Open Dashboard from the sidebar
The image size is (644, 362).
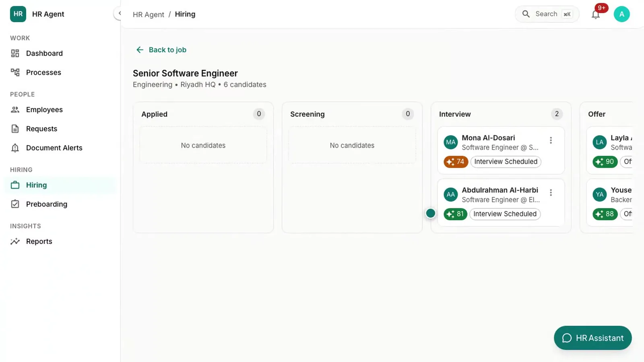coord(60,53)
